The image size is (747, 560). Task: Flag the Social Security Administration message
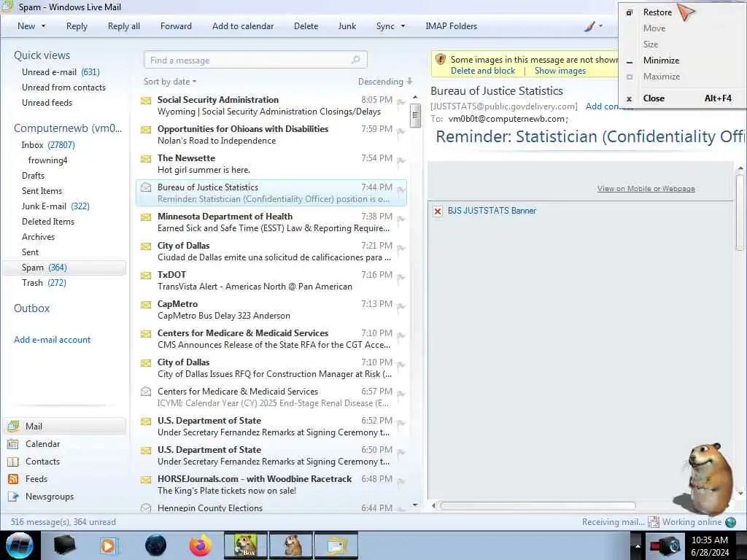(401, 102)
